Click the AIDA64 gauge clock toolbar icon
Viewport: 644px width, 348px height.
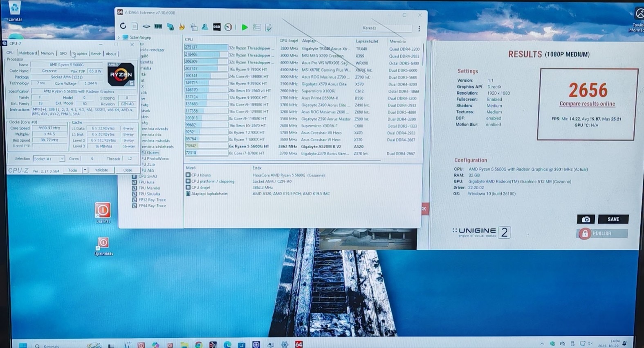click(228, 27)
